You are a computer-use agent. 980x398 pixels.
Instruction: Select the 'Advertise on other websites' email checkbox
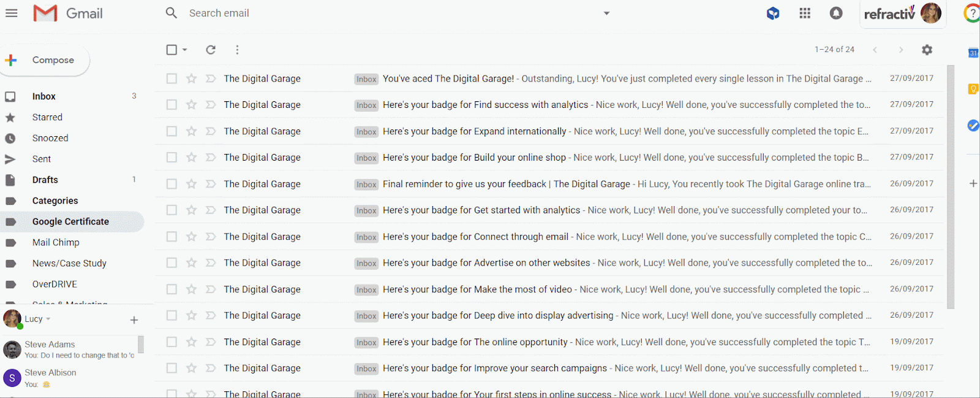click(171, 263)
